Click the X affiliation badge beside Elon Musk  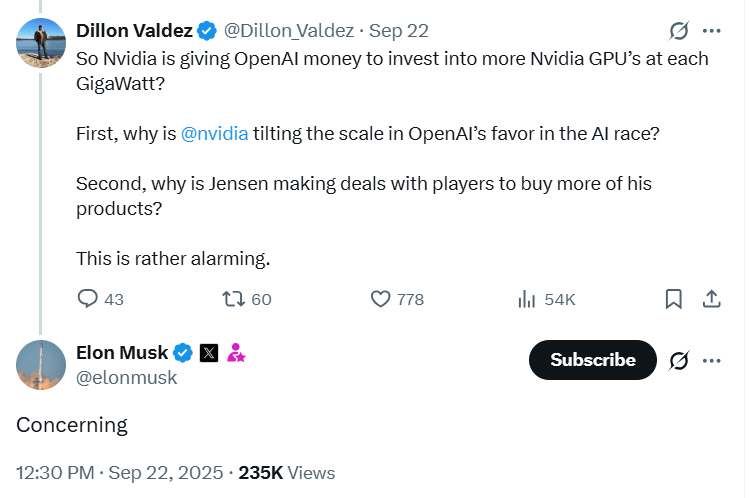click(209, 352)
